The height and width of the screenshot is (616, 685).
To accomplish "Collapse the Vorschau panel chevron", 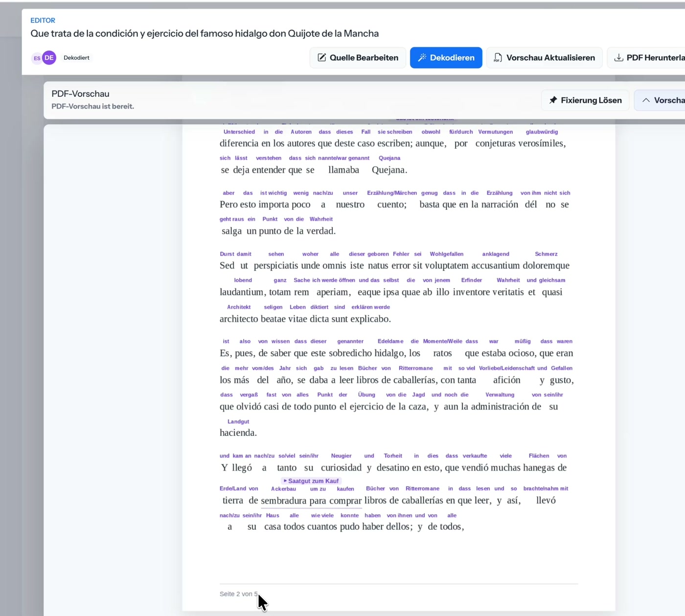I will (x=646, y=100).
